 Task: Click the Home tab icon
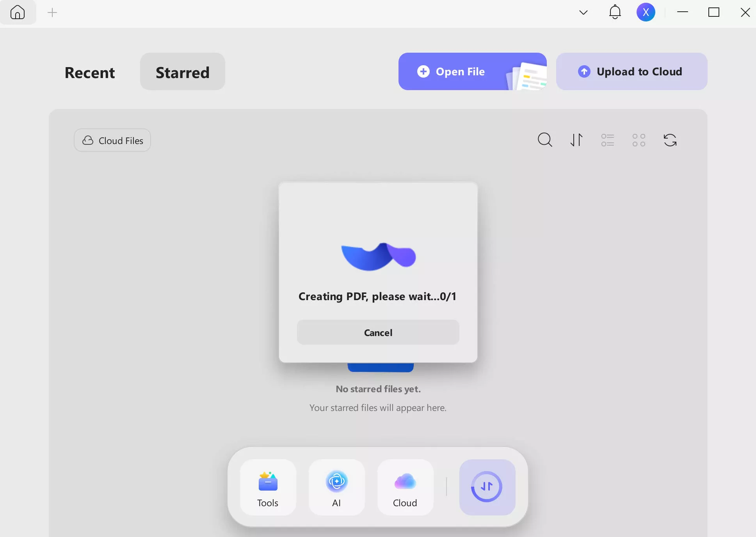pos(18,12)
